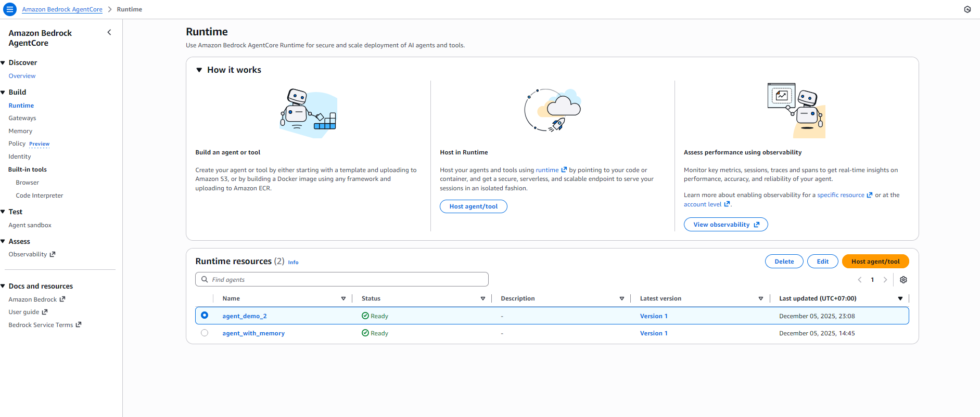980x417 pixels.
Task: Open Gateways in the sidebar
Action: pyautogui.click(x=22, y=118)
